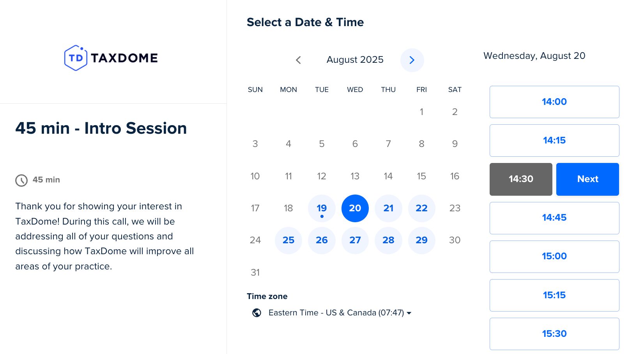Click the highlighted August 20 date
This screenshot has height=354, width=644.
coord(355,208)
